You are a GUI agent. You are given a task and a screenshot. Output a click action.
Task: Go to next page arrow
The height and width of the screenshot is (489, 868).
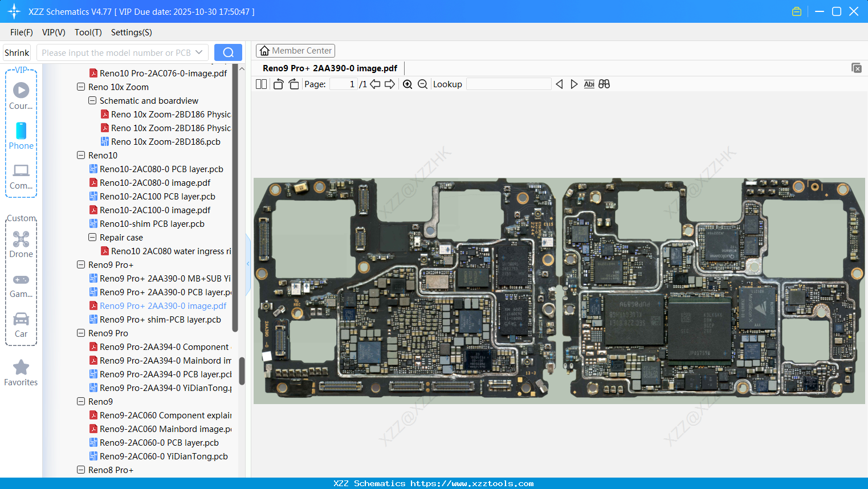pyautogui.click(x=390, y=84)
